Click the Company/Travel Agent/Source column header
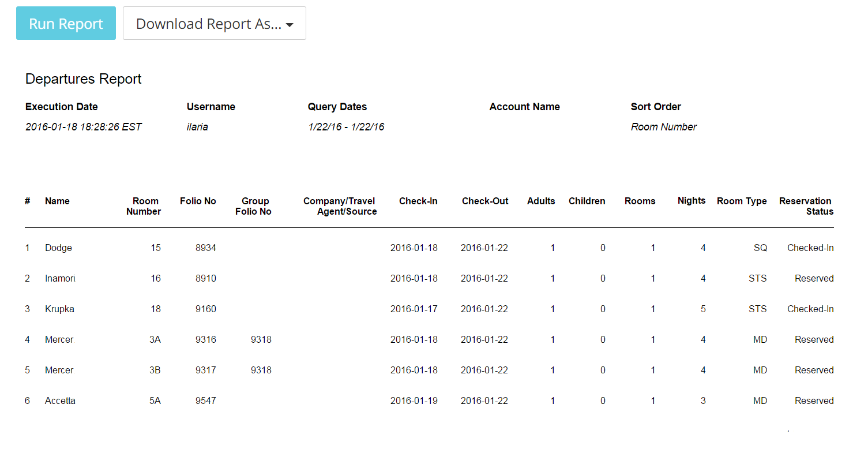 pos(340,207)
